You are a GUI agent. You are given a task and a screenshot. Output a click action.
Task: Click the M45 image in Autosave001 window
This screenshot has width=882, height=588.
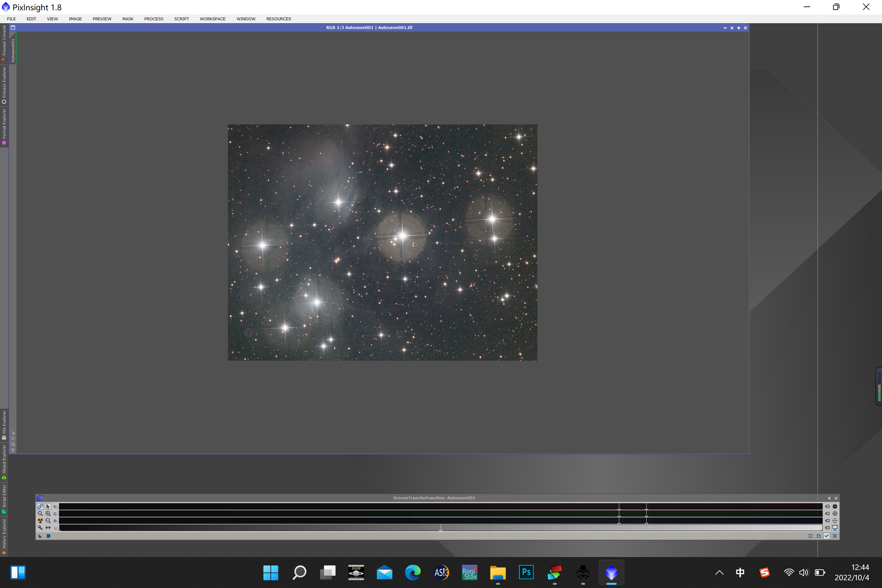383,243
